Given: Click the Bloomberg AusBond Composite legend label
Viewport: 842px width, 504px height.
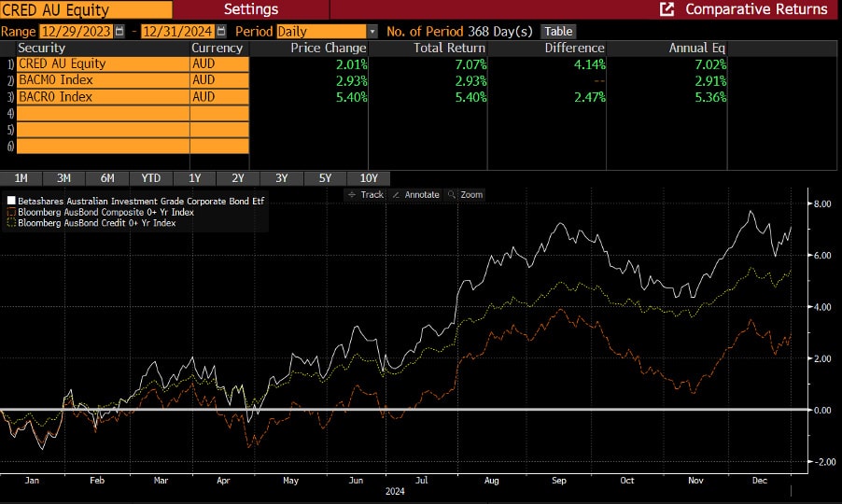Looking at the screenshot, I should click(105, 212).
